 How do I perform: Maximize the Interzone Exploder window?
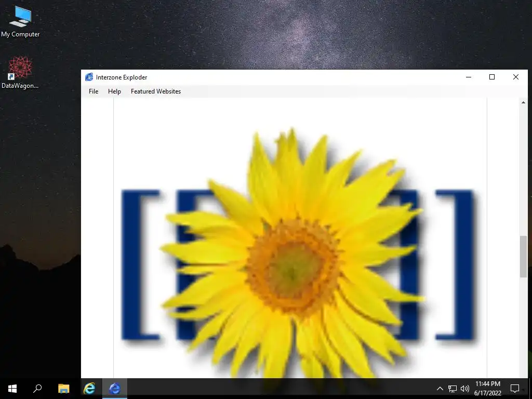[492, 77]
